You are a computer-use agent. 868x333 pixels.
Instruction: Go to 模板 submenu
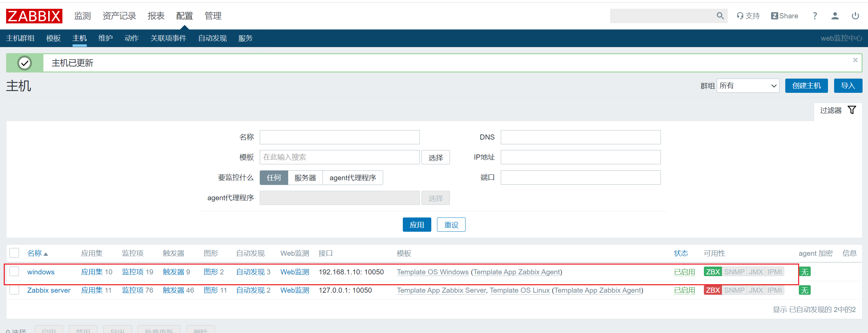tap(53, 38)
